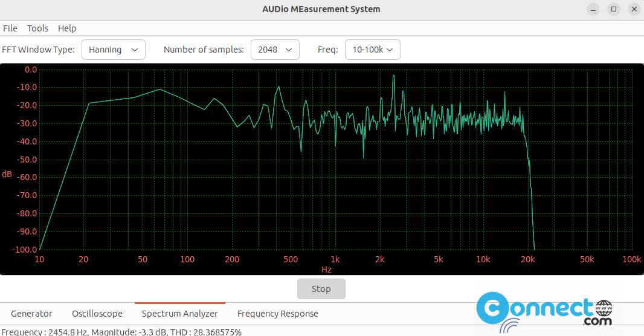Click the status bar frequency and THD readout
Viewport: 644px width, 336px height.
[121, 332]
